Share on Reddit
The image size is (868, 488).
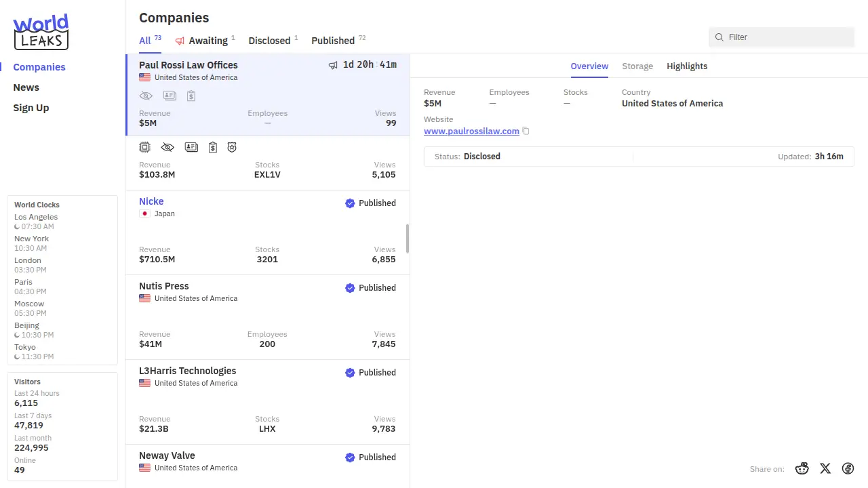click(x=802, y=468)
